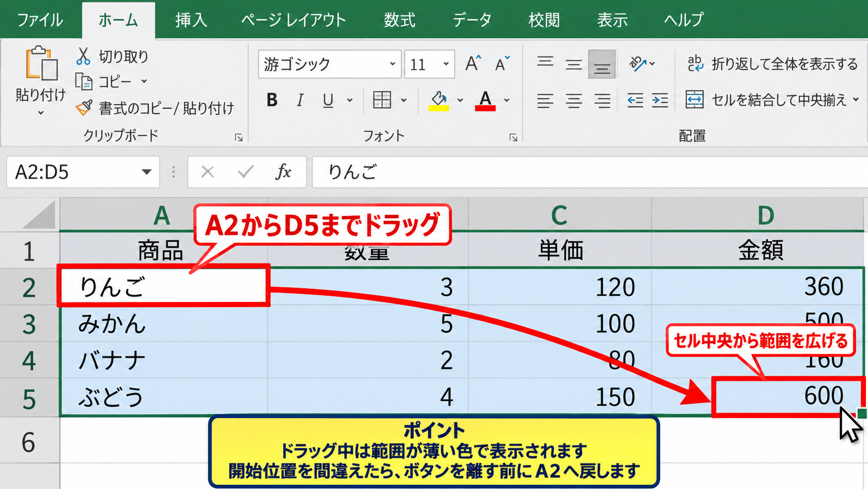Open the font color dropdown arrow
868x489 pixels.
(507, 100)
